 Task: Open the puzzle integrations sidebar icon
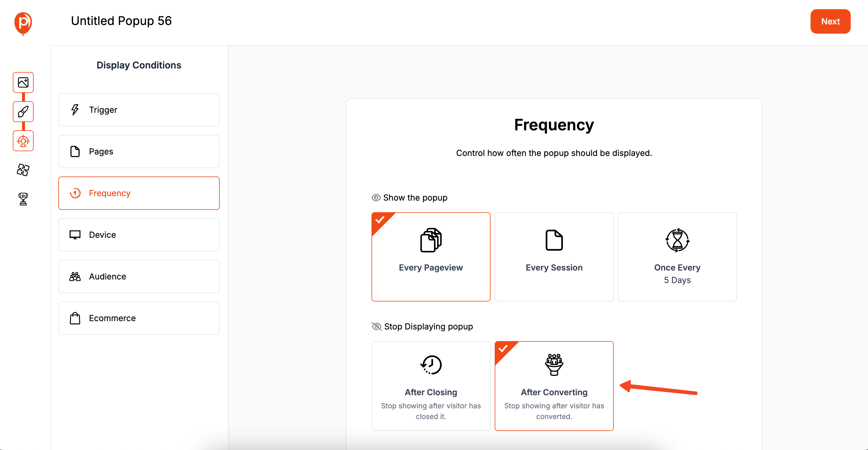point(23,170)
